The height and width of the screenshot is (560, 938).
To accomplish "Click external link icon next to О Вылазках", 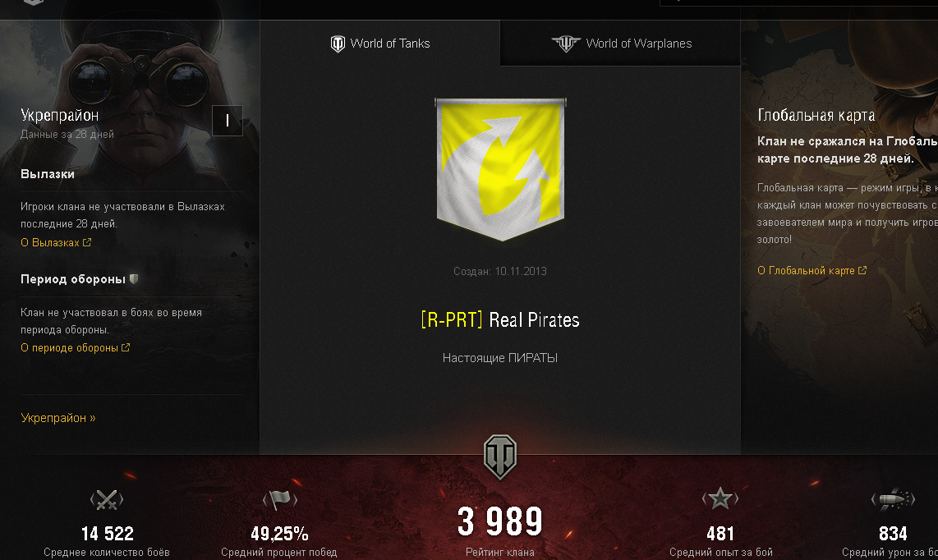I will 87,242.
